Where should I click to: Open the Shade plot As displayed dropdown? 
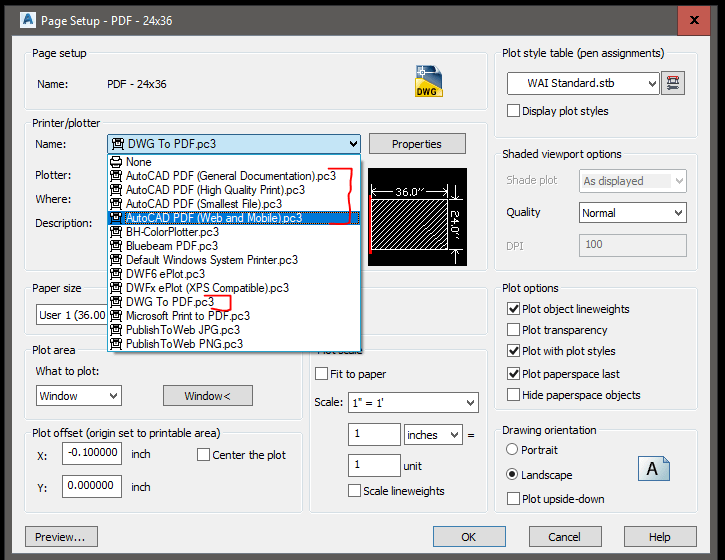point(633,181)
